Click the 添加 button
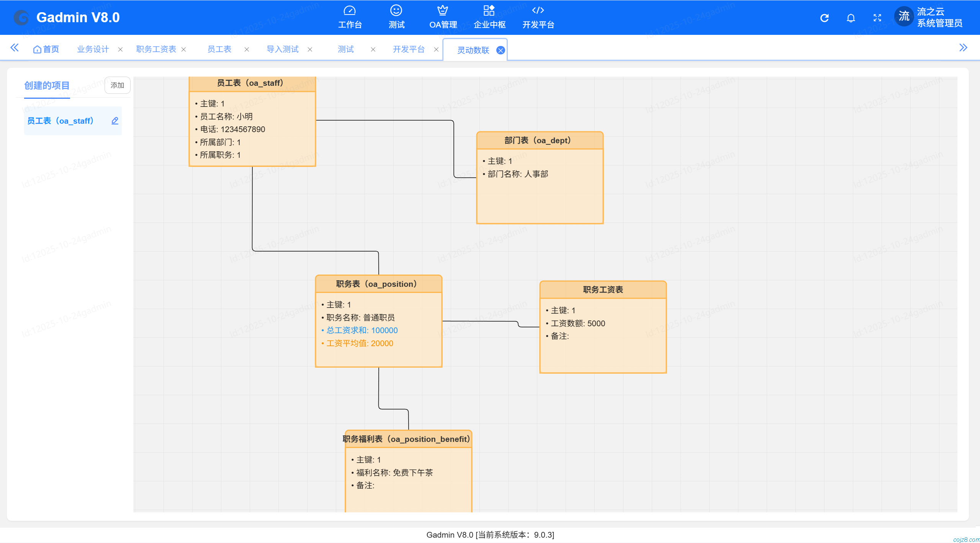Screen dimensions: 980x543 pos(117,85)
